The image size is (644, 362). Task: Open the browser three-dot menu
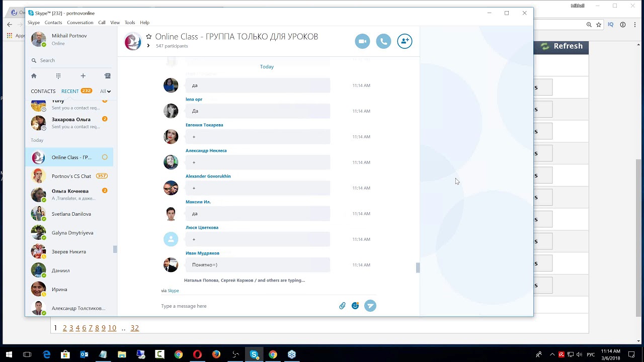click(x=635, y=25)
